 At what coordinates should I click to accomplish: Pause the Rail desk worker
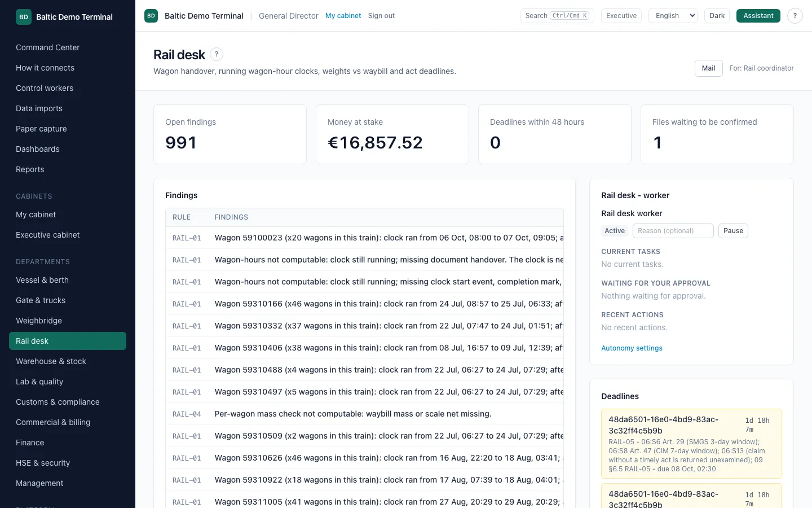coord(733,231)
